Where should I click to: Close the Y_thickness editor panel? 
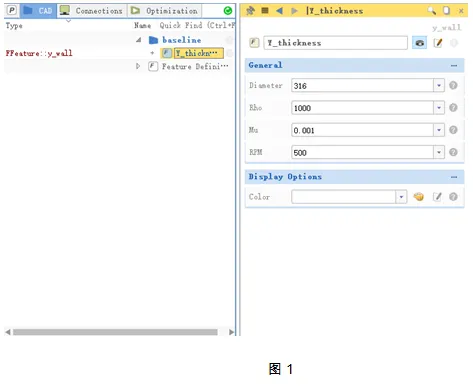tap(461, 11)
